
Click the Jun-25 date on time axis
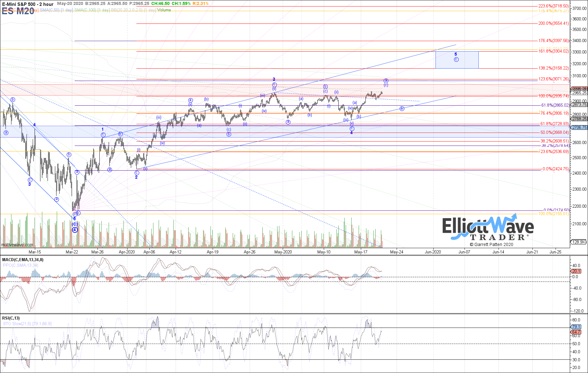tap(556, 252)
